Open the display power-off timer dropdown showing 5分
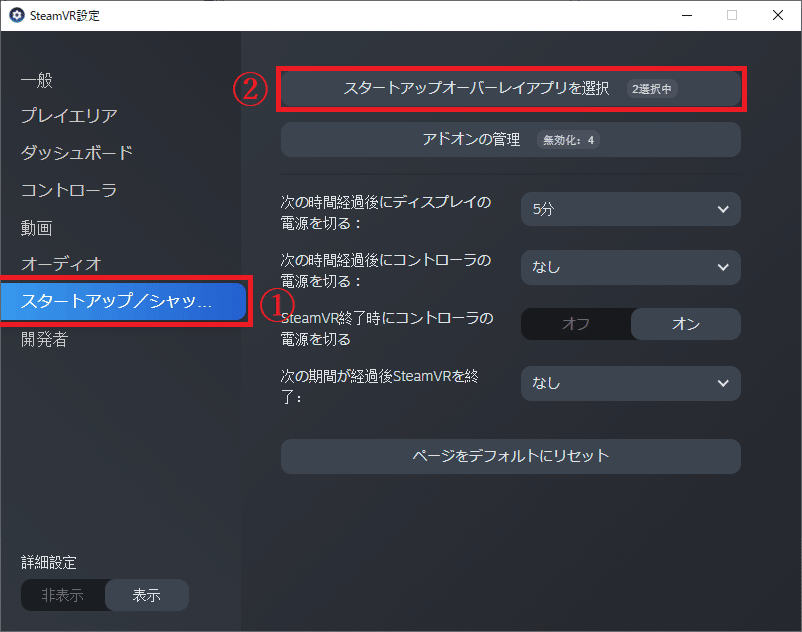802x632 pixels. point(630,209)
